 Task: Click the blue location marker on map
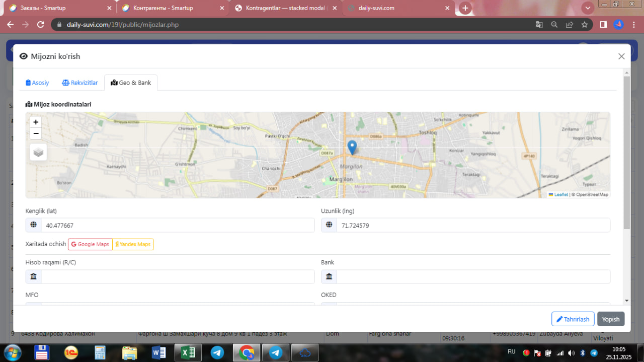click(x=352, y=147)
